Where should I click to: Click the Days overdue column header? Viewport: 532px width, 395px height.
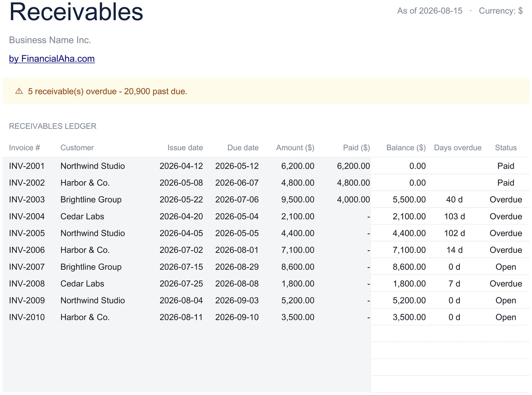(458, 148)
